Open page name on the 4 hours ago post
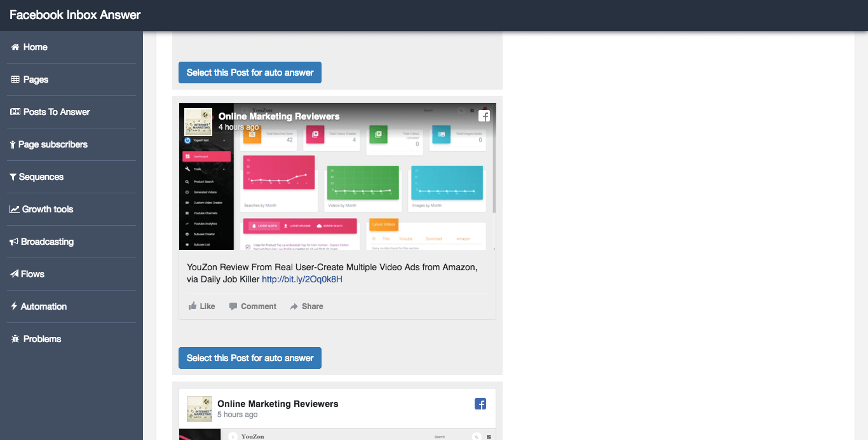The image size is (868, 440). (279, 116)
